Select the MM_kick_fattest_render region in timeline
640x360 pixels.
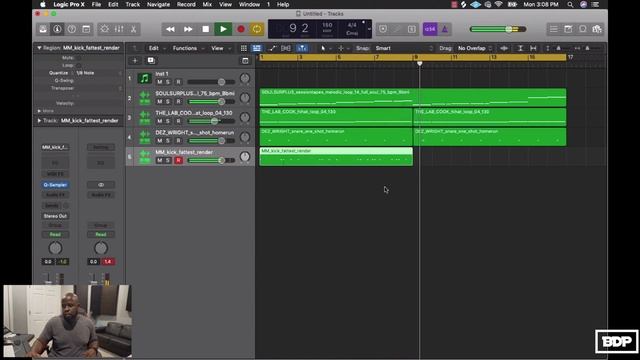pos(336,157)
